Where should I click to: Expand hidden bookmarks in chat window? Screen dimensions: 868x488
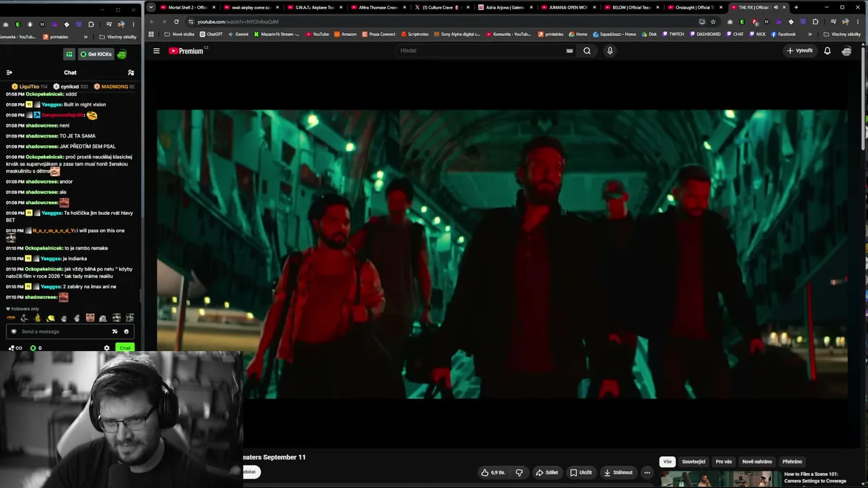[85, 37]
